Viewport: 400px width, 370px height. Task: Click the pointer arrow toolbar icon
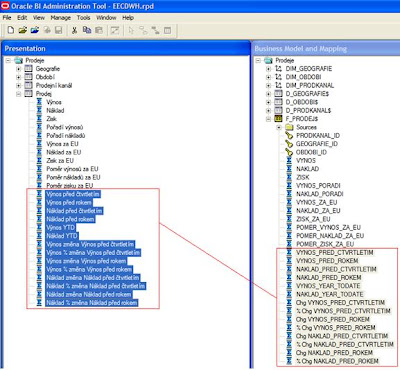point(131,30)
